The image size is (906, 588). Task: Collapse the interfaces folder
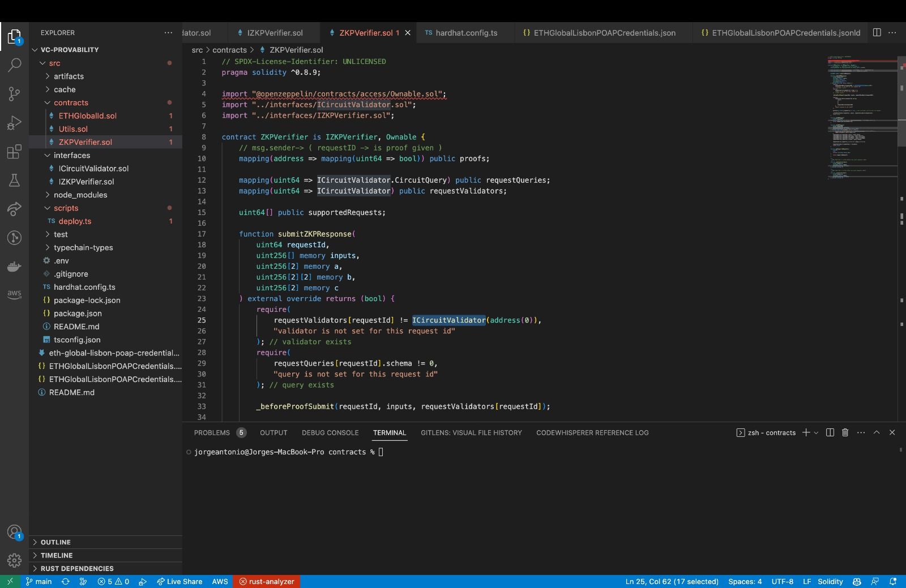[x=106, y=155]
